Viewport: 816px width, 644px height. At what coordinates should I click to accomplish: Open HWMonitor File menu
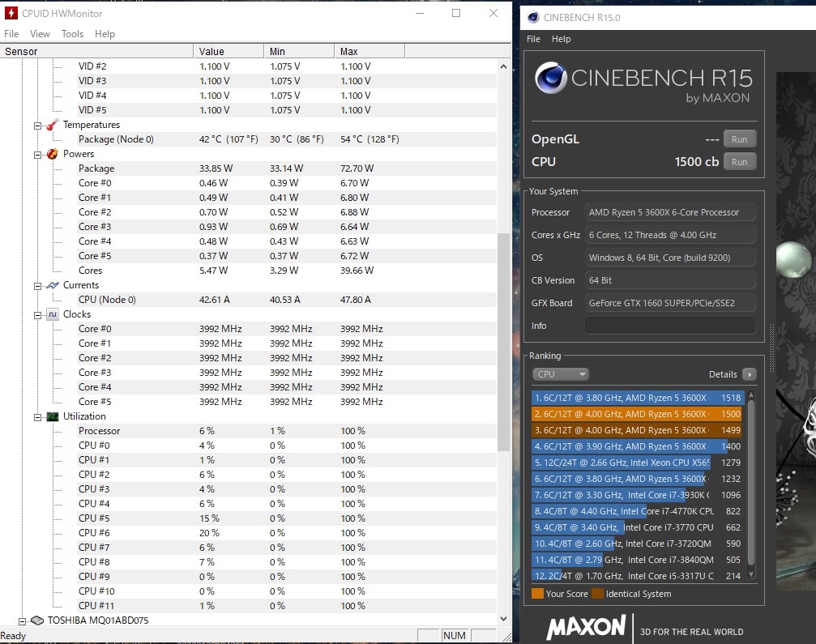coord(11,34)
